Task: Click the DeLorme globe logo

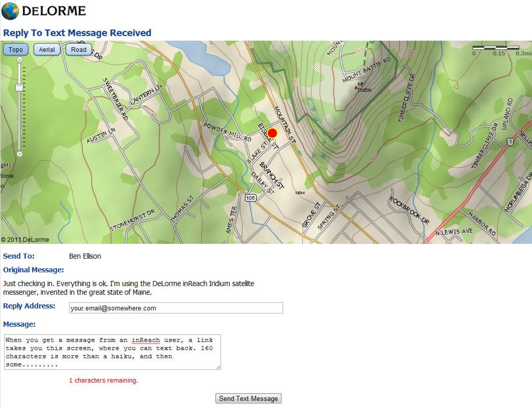Action: point(10,11)
